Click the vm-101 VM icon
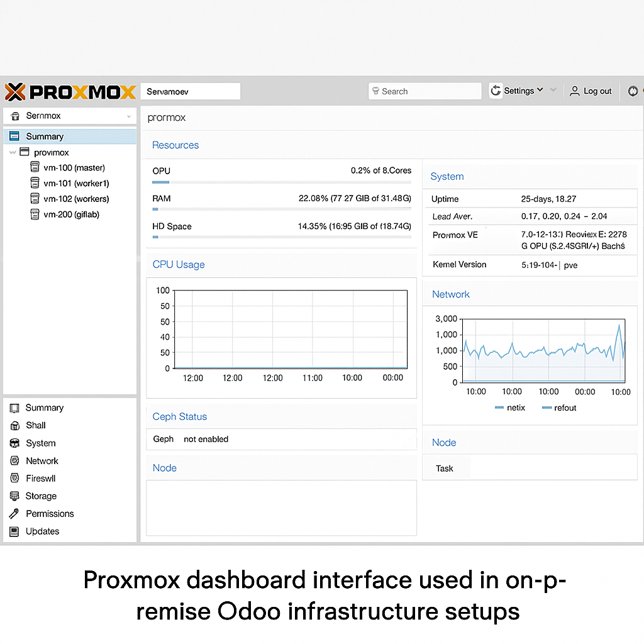Viewport: 644px width, 644px height. tap(35, 183)
